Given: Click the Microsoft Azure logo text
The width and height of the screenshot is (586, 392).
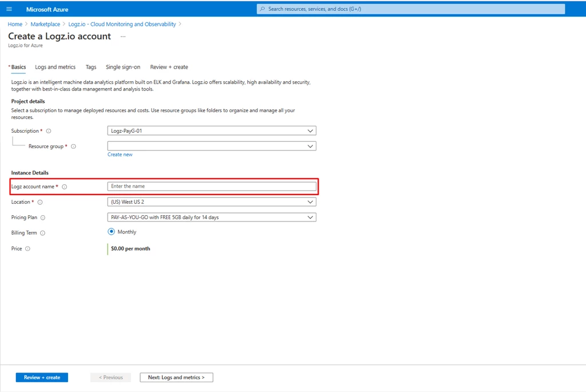Looking at the screenshot, I should click(x=47, y=9).
